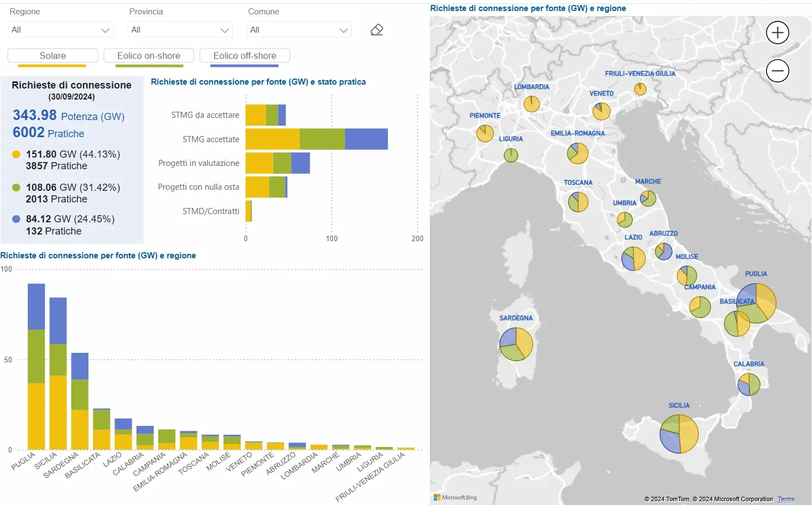Click blue segment of Progetti in valutazione bar
The image size is (812, 505).
(300, 163)
